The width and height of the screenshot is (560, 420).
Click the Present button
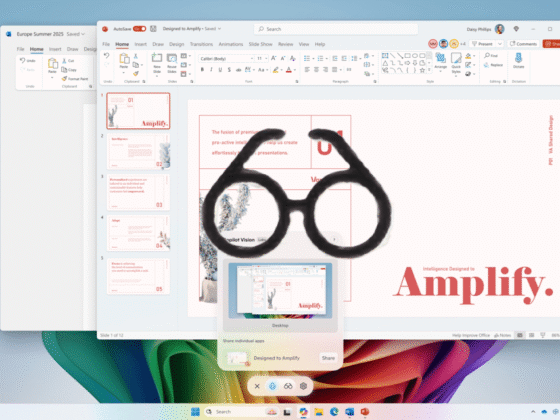pyautogui.click(x=482, y=44)
